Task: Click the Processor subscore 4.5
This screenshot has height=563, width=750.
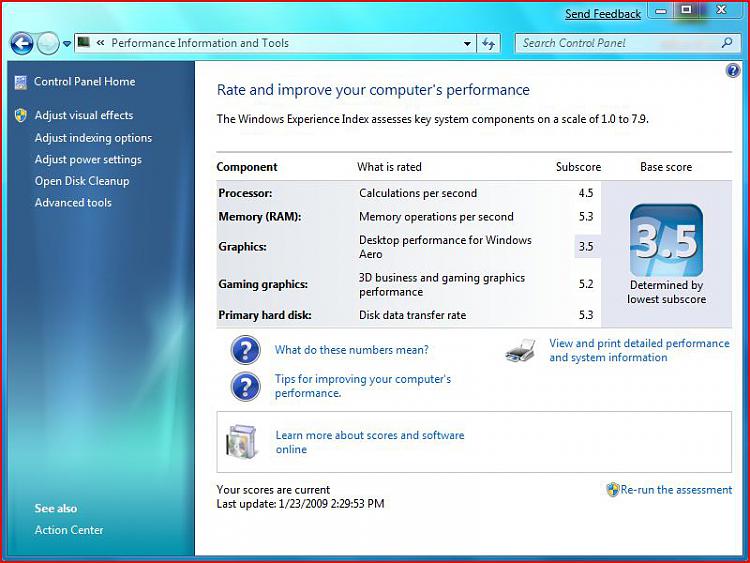Action: [586, 193]
